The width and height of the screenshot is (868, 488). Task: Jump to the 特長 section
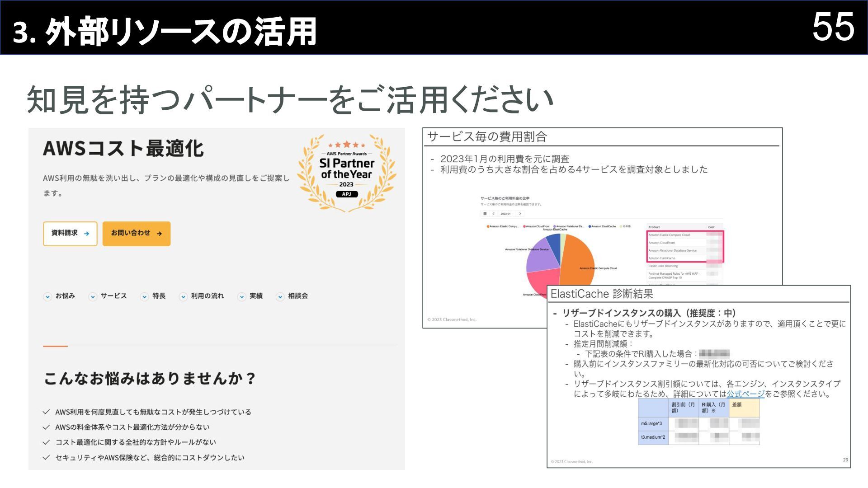pyautogui.click(x=159, y=296)
